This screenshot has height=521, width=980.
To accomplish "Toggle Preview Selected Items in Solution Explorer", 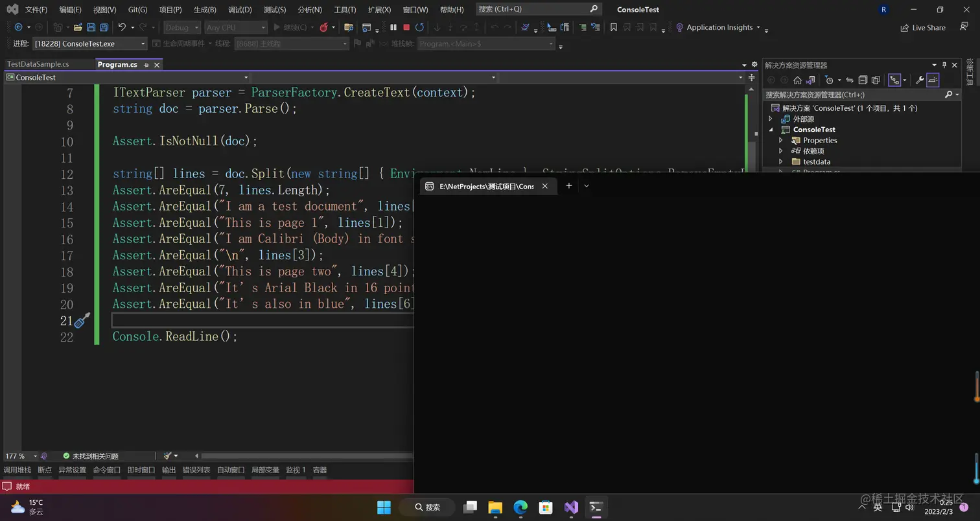I will point(933,80).
